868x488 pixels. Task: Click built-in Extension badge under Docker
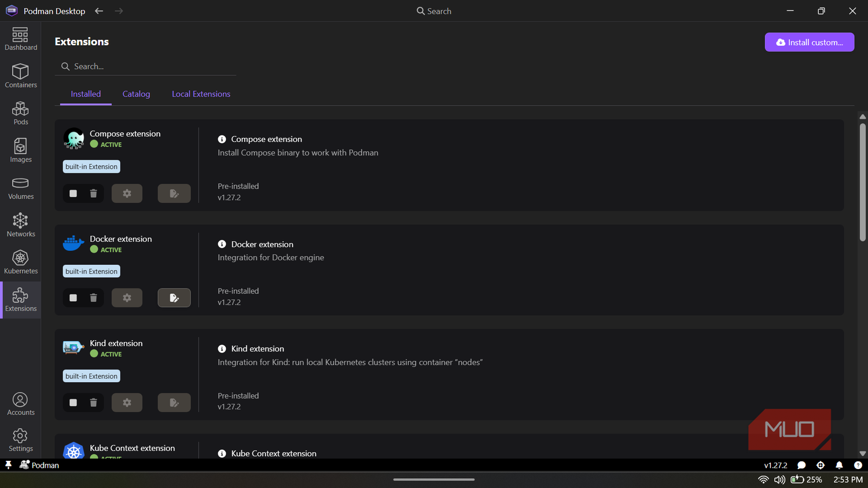[91, 271]
